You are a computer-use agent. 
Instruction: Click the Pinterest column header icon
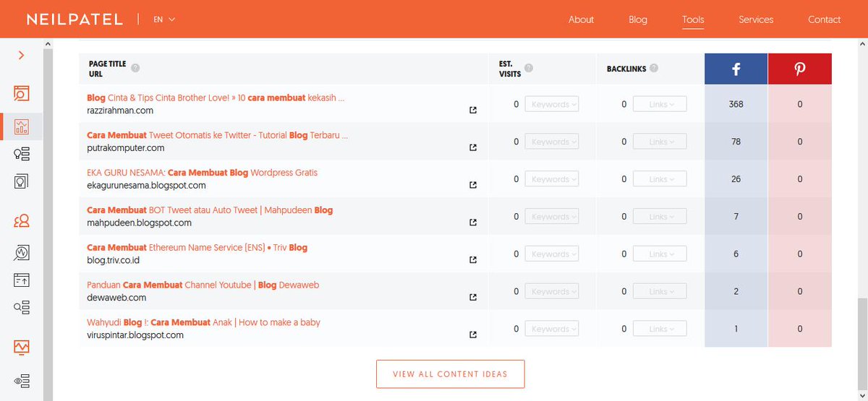[800, 69]
